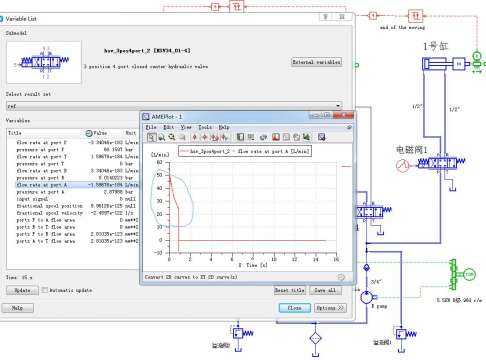486x360 pixels.
Task: Click the External variables button
Action: (x=316, y=62)
